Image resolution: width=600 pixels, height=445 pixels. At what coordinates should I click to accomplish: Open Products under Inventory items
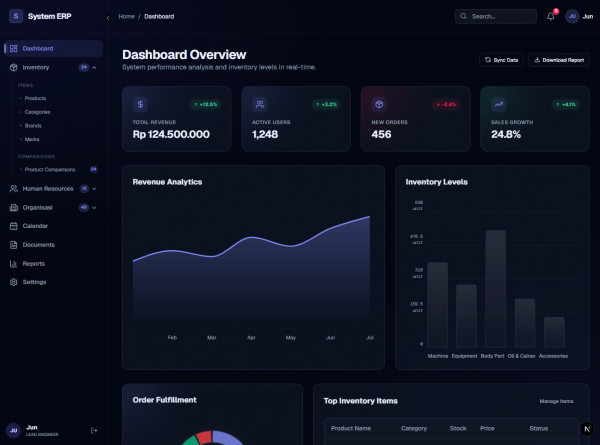click(35, 98)
